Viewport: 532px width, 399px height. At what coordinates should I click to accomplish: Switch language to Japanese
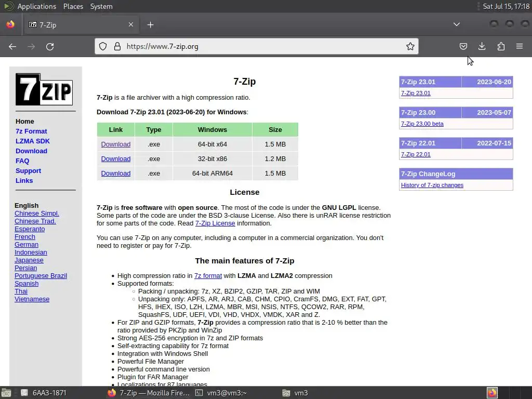29,260
